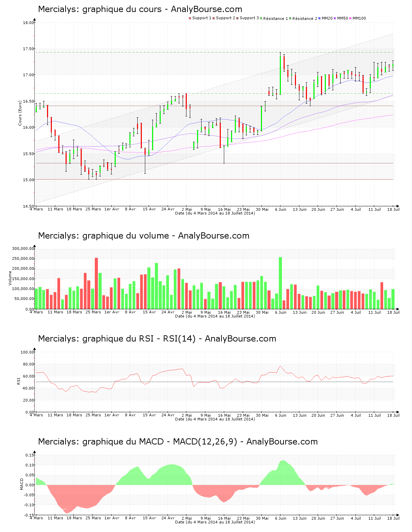Click the '18 Juil' date on price chart

393,209
